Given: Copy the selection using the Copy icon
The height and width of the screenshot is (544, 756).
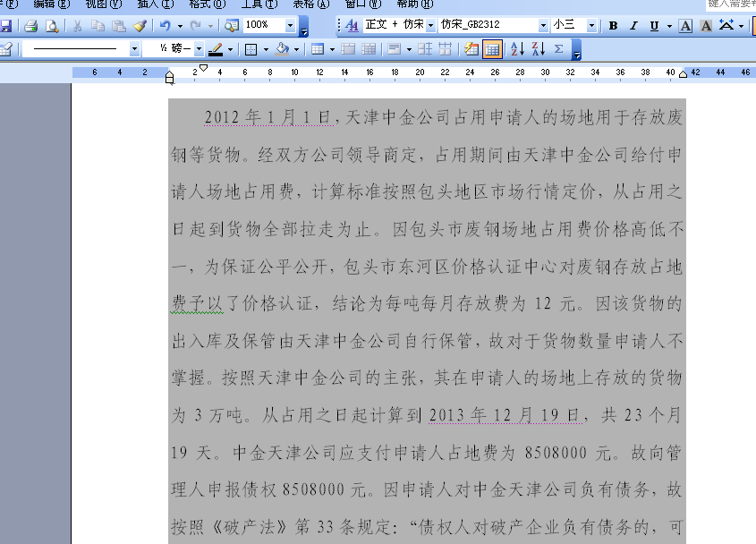Looking at the screenshot, I should tap(98, 26).
